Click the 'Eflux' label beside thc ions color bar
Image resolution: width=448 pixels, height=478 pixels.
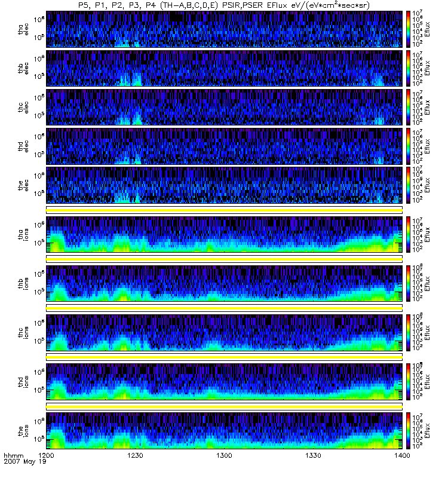tap(427, 333)
